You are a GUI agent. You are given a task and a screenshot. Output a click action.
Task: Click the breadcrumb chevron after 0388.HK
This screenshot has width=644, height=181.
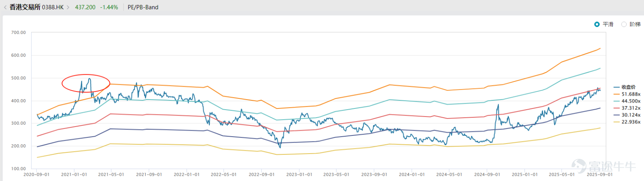click(68, 7)
